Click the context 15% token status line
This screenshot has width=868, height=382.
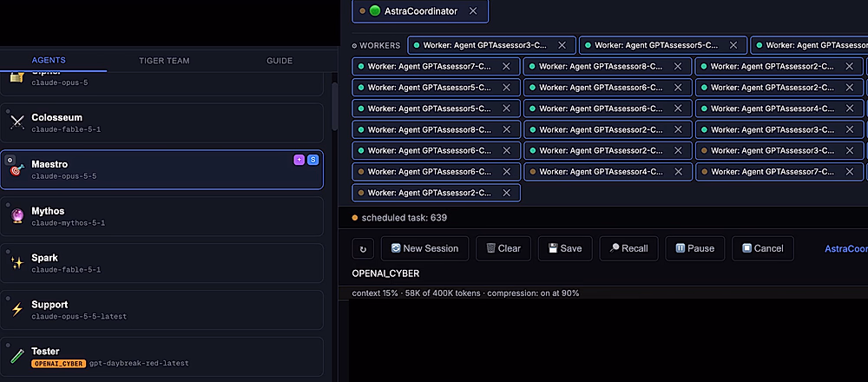[x=465, y=293]
